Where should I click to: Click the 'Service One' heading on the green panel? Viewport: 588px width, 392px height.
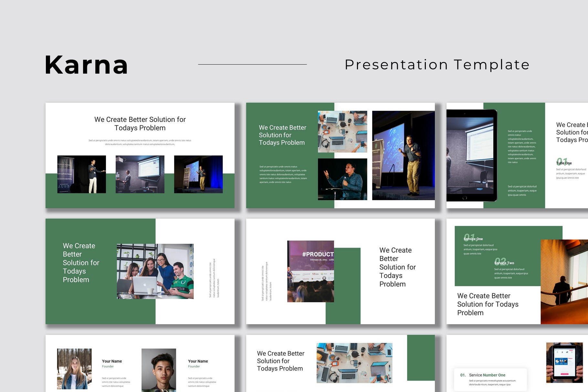point(473,239)
